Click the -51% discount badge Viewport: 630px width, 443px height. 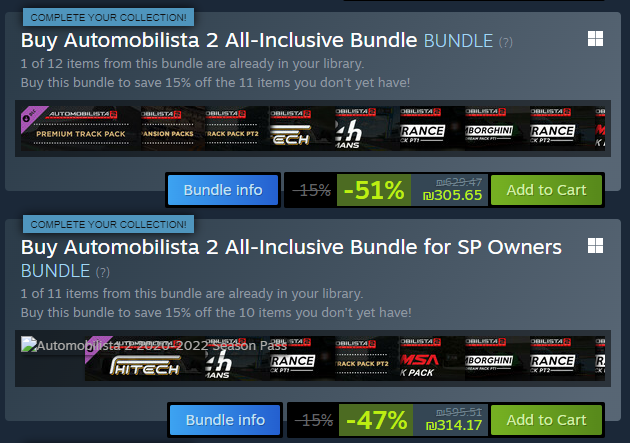tap(374, 190)
